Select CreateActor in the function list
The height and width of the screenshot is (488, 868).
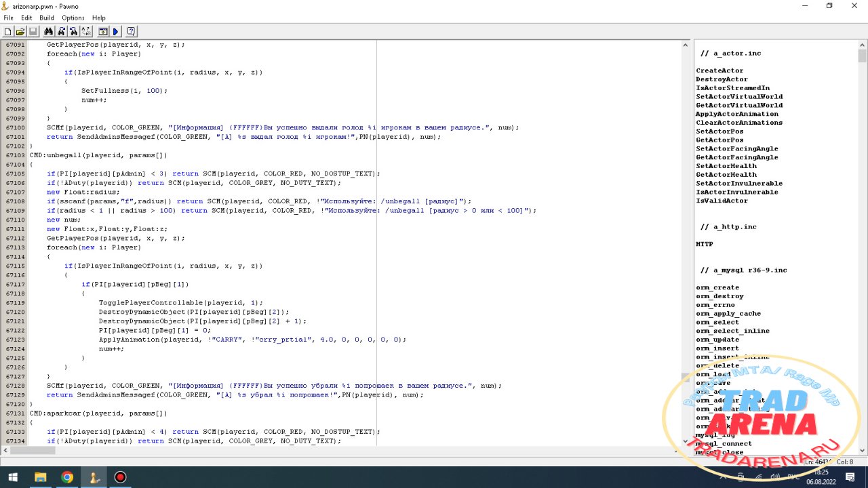(719, 70)
